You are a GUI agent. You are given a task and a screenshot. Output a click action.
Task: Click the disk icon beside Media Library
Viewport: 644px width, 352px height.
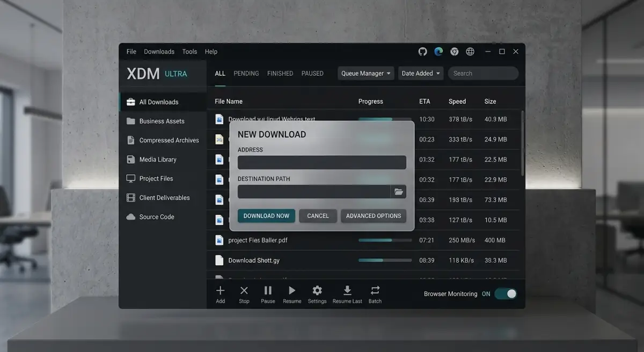[x=130, y=160]
